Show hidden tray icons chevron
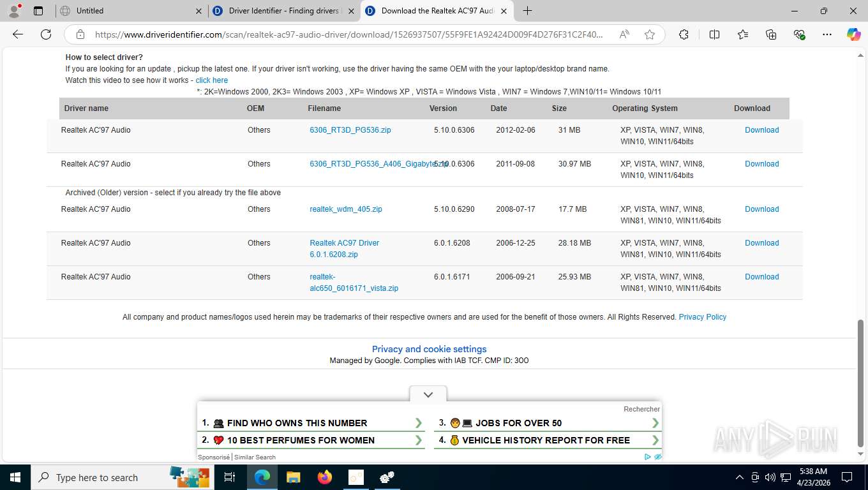 pyautogui.click(x=740, y=477)
